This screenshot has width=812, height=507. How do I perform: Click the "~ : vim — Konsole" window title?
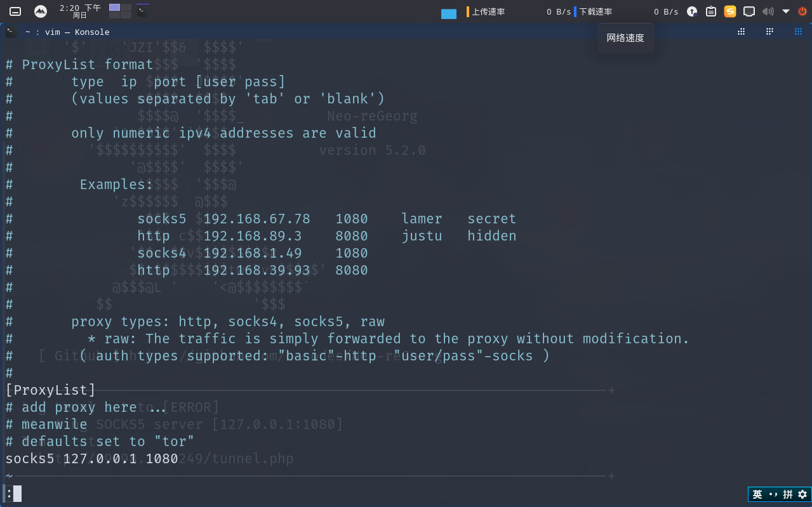(67, 32)
